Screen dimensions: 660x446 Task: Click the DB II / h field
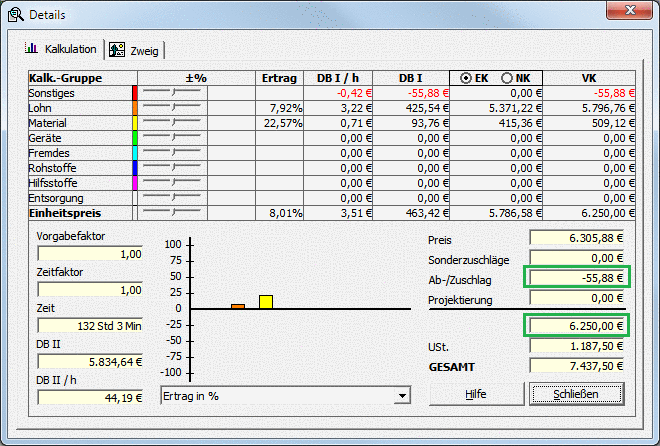[90, 398]
